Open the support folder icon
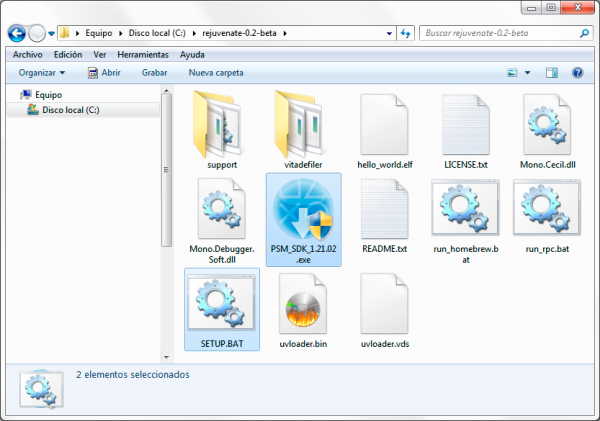The height and width of the screenshot is (421, 600). click(x=218, y=125)
